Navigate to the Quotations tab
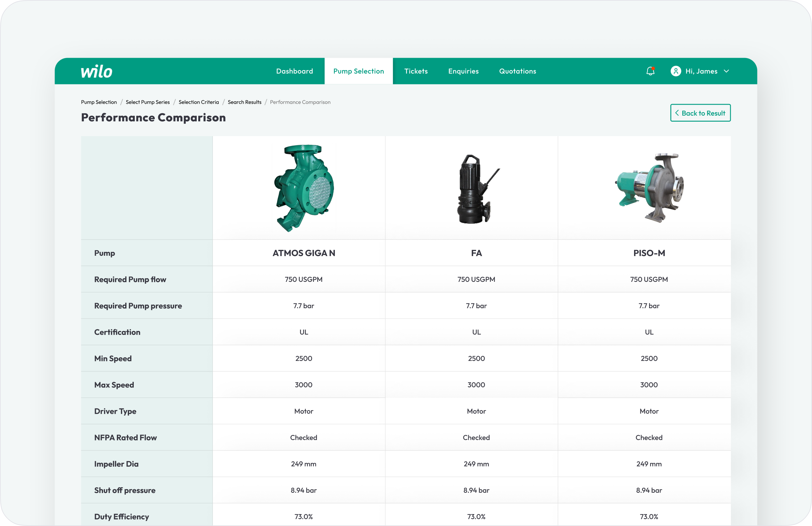Image resolution: width=812 pixels, height=526 pixels. click(517, 71)
